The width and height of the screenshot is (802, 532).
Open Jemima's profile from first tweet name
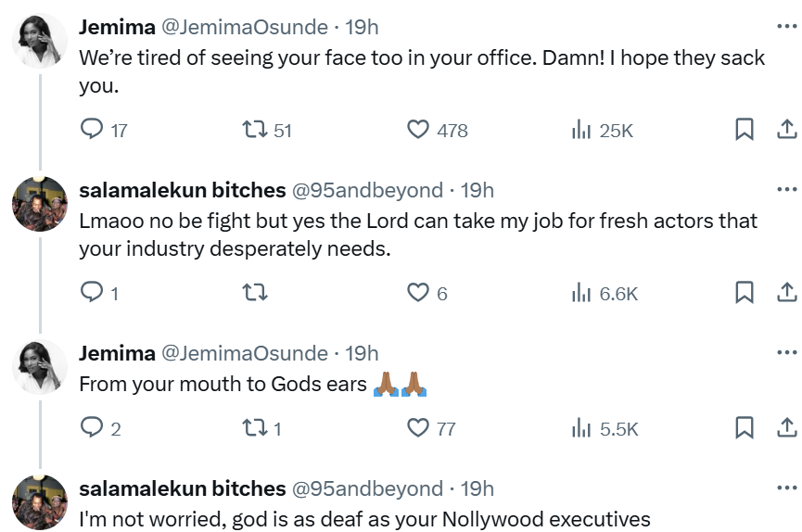click(x=117, y=27)
